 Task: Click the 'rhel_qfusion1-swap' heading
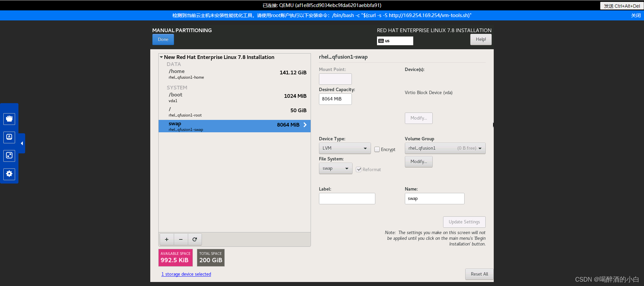pyautogui.click(x=343, y=57)
